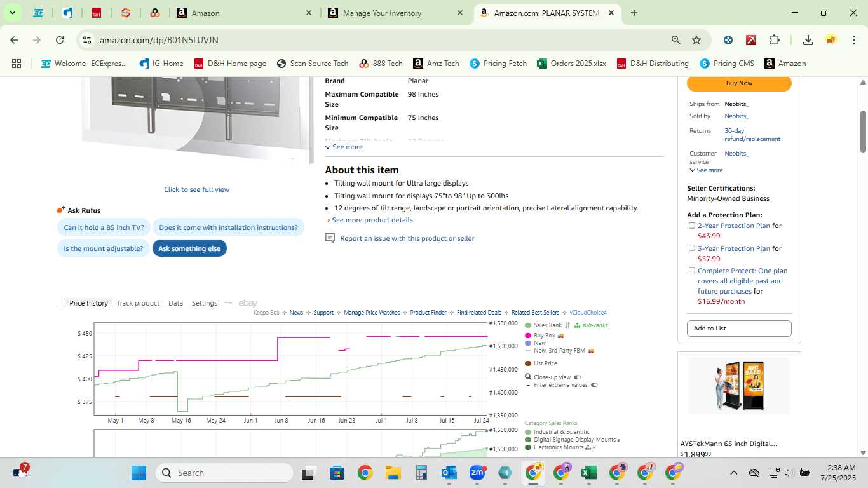Image resolution: width=868 pixels, height=488 pixels.
Task: Toggle 'Close-up view' switch
Action: pos(578,377)
